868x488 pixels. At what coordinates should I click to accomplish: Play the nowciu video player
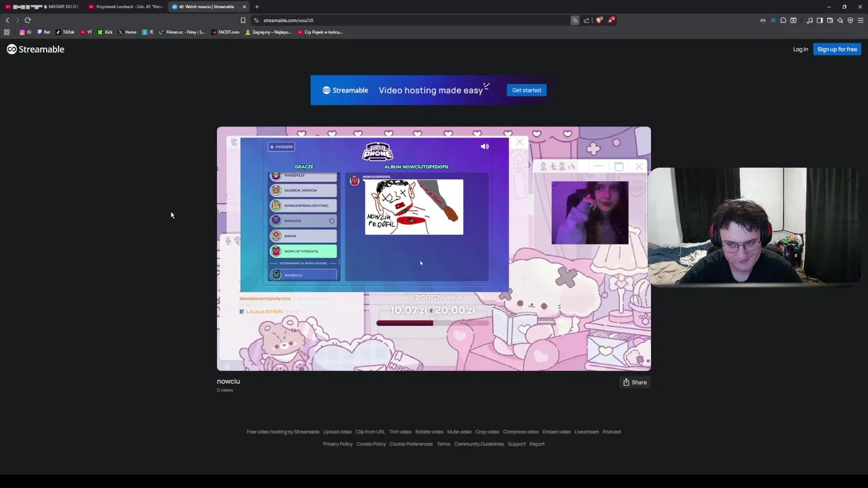click(434, 249)
